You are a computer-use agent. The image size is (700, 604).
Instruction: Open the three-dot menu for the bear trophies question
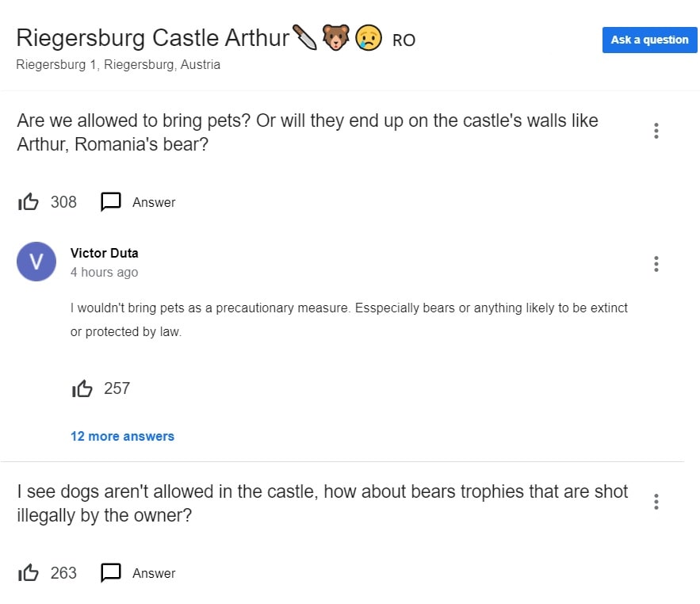[x=656, y=502]
